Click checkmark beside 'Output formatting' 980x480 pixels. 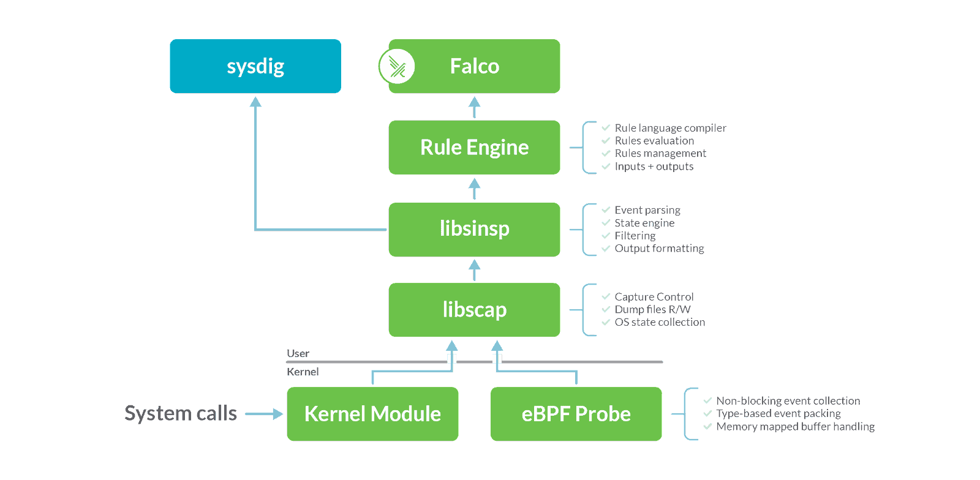pos(606,249)
